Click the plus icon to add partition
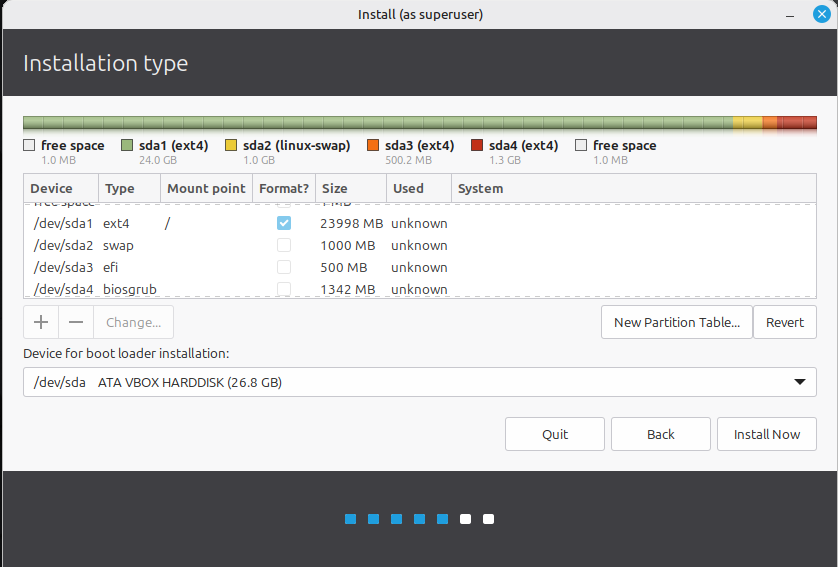Screen dimensions: 838x567 coord(41,322)
